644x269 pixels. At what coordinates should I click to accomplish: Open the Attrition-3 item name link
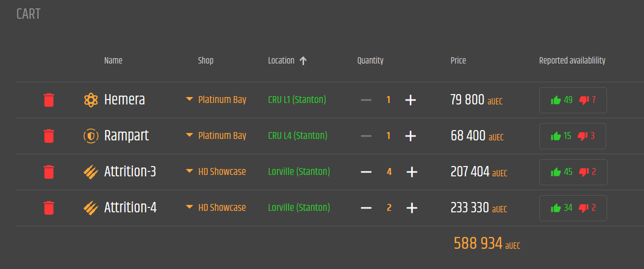pyautogui.click(x=130, y=171)
